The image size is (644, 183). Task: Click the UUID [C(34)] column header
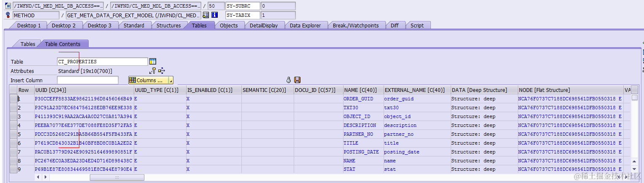coord(84,90)
